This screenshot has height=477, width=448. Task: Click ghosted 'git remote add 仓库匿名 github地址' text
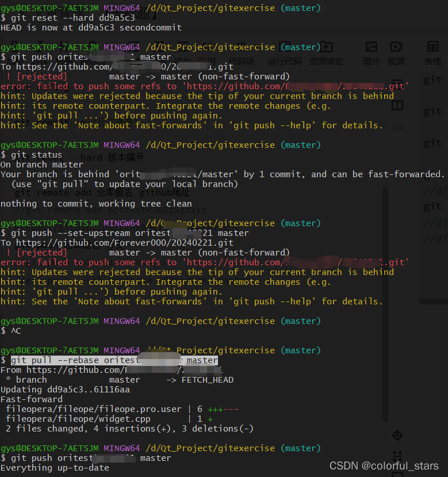102,193
